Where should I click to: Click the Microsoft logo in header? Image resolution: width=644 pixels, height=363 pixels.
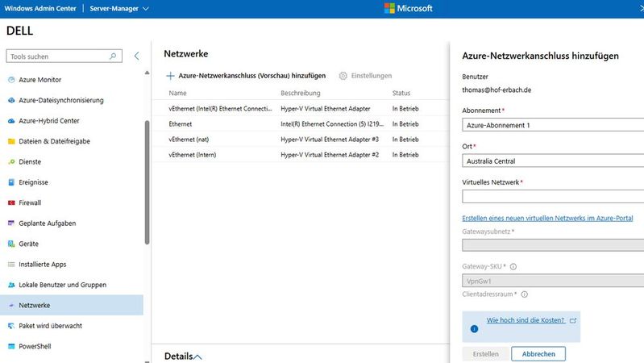pos(409,8)
